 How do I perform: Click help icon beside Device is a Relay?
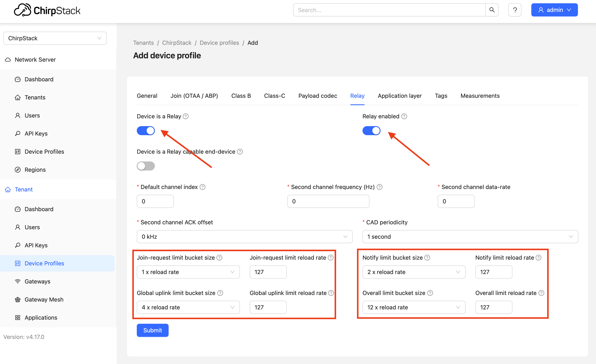coord(185,116)
